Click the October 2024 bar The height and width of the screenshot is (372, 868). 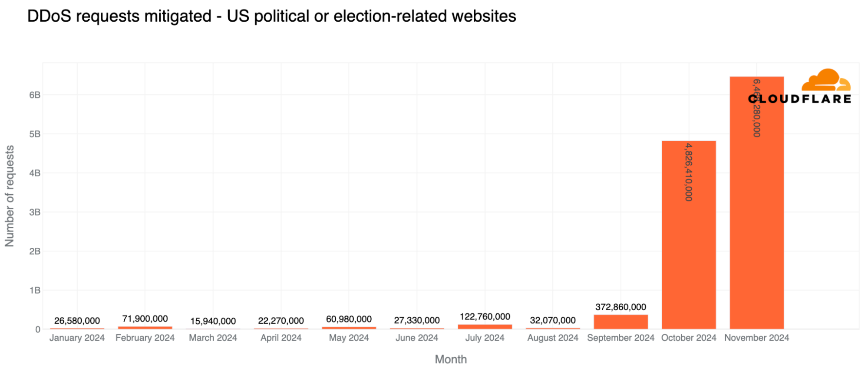click(689, 243)
